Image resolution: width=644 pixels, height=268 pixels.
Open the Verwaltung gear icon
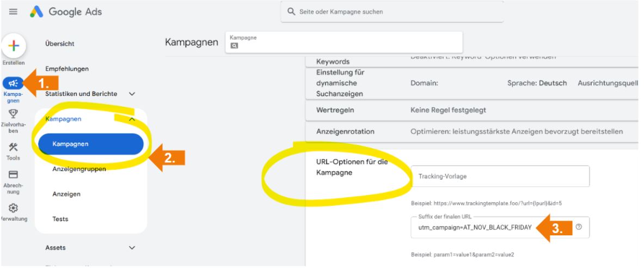point(13,208)
